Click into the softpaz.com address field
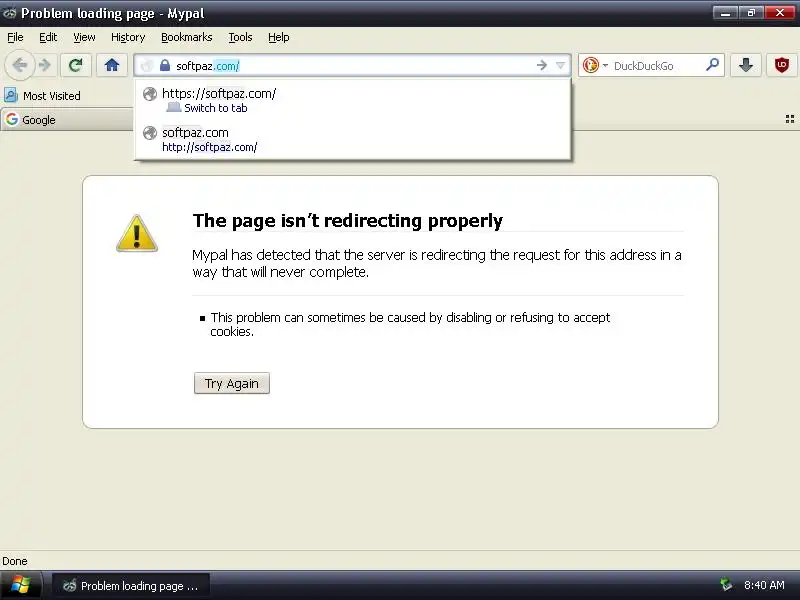This screenshot has height=600, width=800. 352,65
